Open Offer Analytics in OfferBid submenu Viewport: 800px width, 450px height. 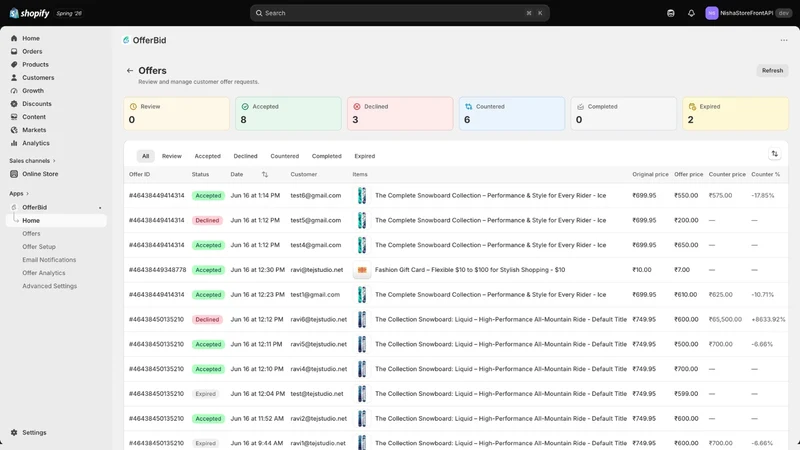pos(44,273)
